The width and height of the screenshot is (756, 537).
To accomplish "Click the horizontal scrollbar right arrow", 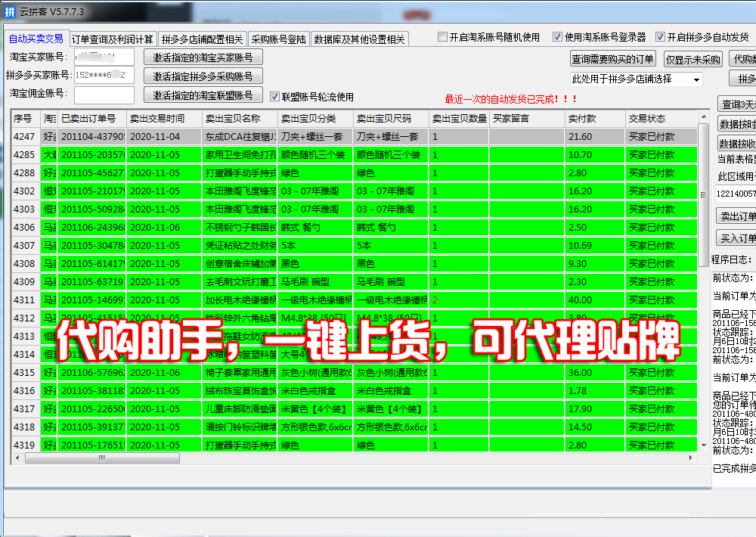I will point(690,458).
